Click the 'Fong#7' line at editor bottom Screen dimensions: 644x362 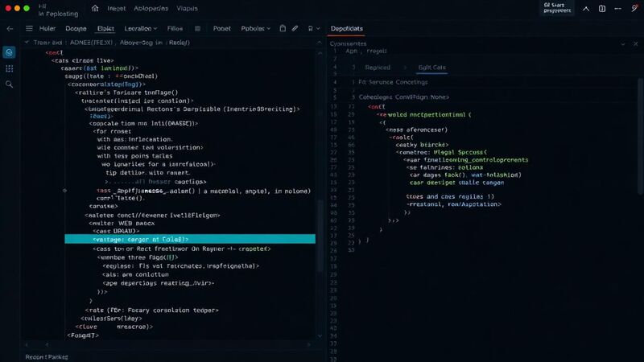(83, 335)
